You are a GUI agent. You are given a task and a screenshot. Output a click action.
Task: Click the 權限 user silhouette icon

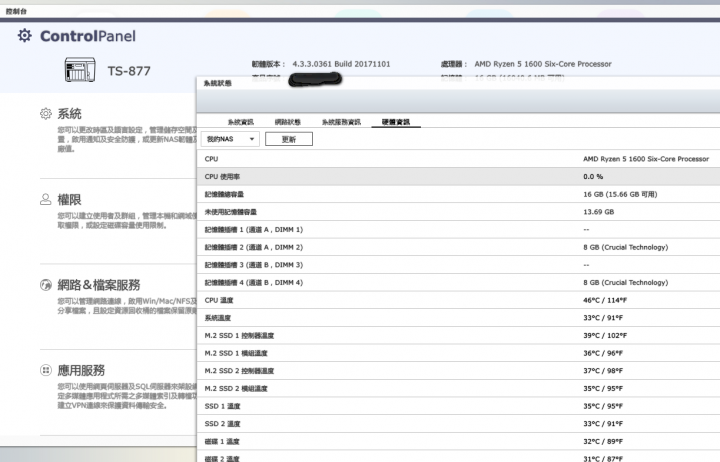tap(45, 199)
